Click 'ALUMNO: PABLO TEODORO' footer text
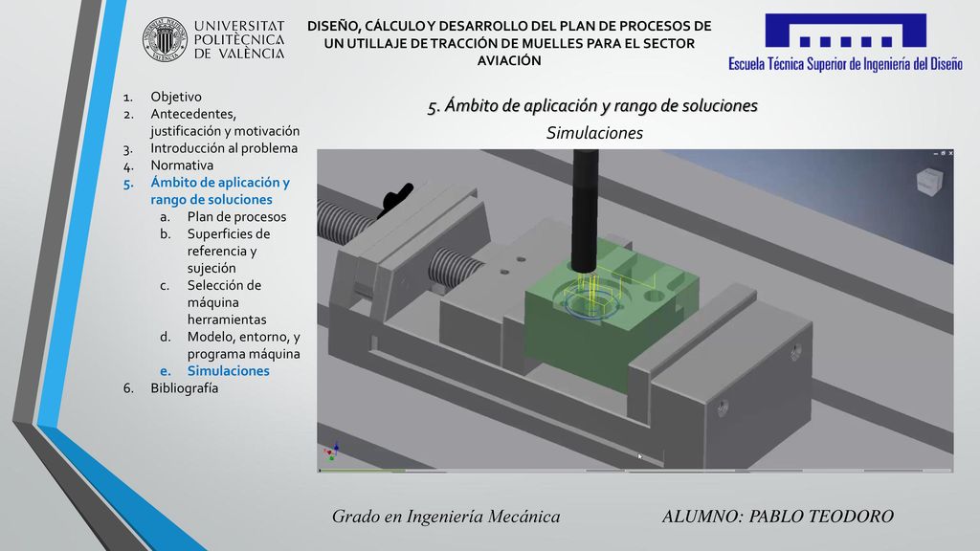 [x=777, y=517]
